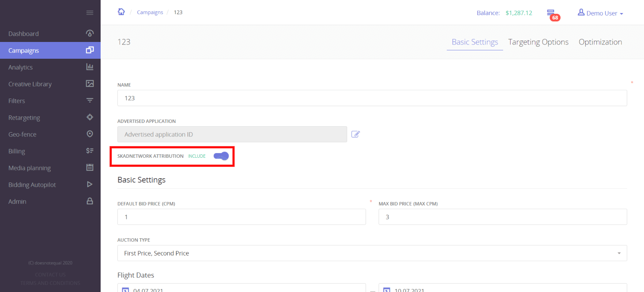Screen dimensions: 644x292
Task: Focus the Max Bid Price field
Action: tap(503, 217)
